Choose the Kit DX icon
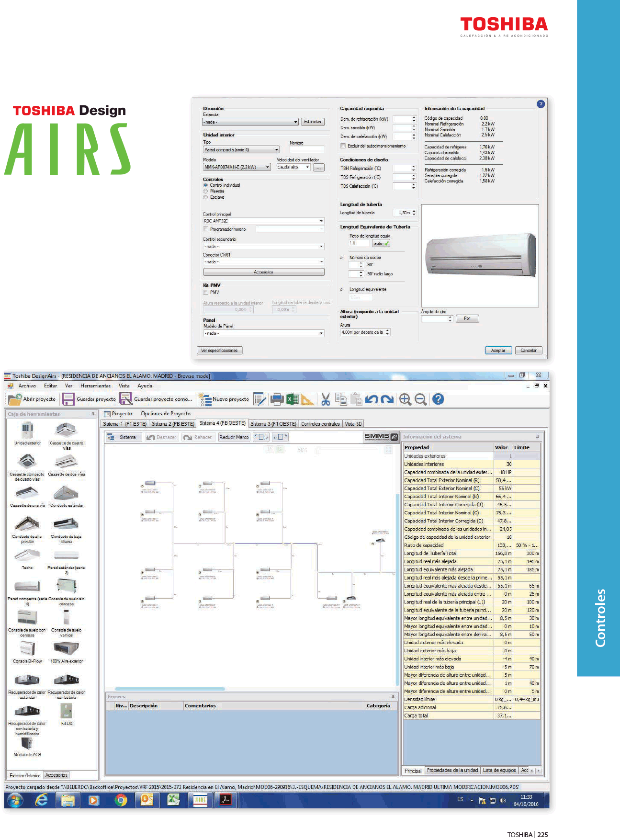 click(x=66, y=711)
